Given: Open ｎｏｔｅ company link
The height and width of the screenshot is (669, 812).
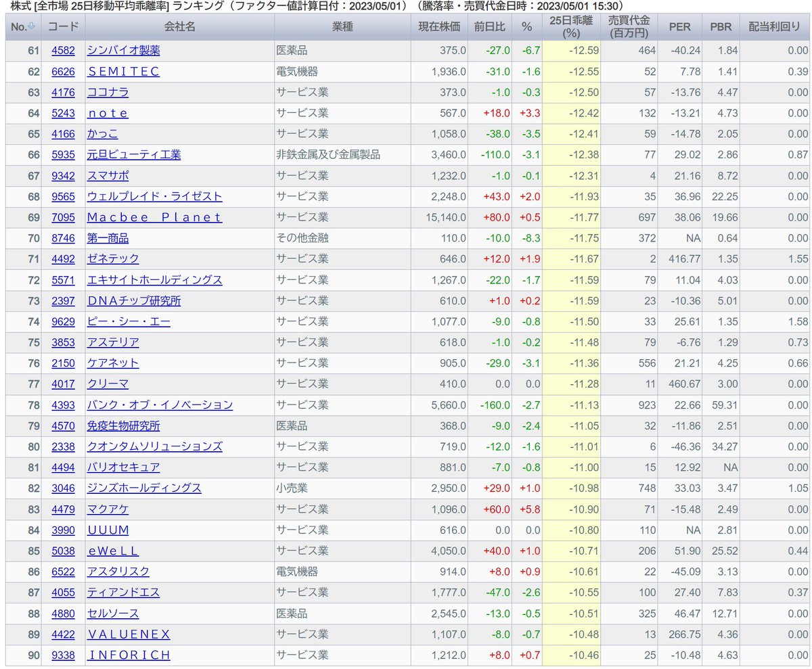Looking at the screenshot, I should [x=108, y=113].
